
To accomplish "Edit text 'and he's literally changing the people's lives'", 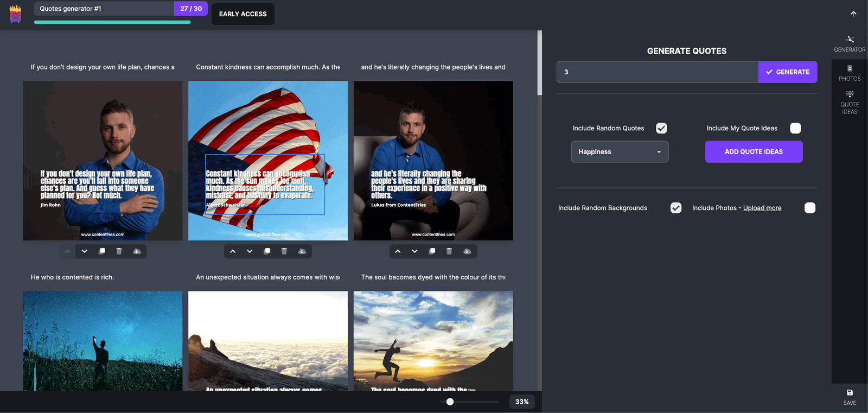I will 433,67.
